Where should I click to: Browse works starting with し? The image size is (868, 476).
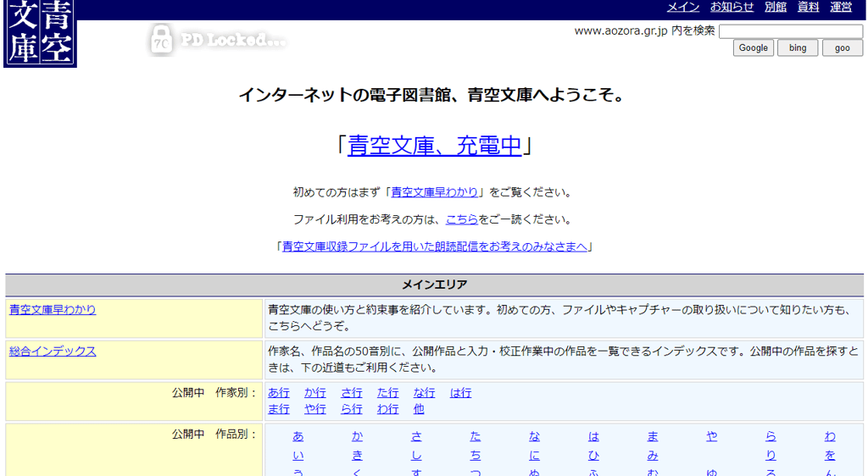(416, 456)
